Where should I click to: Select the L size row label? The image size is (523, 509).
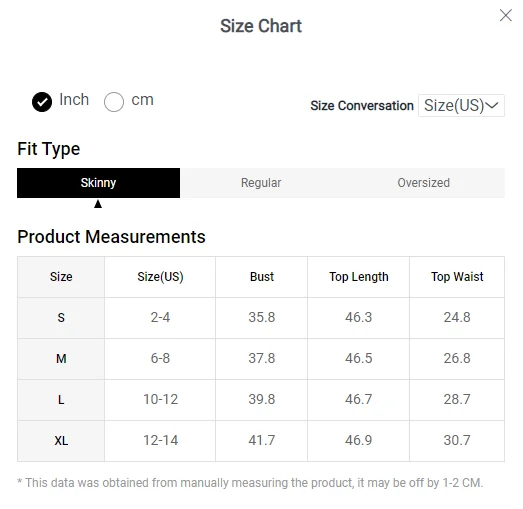point(61,400)
